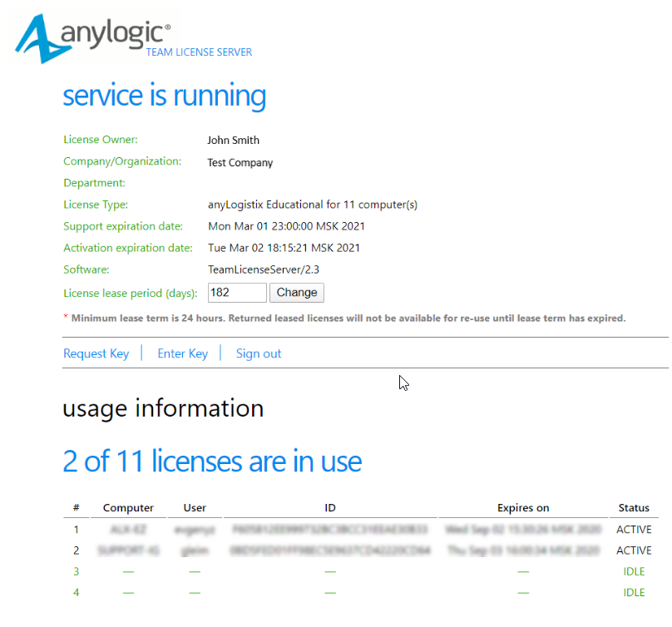The image size is (672, 627).
Task: Click the 'service is running' heading
Action: point(165,96)
